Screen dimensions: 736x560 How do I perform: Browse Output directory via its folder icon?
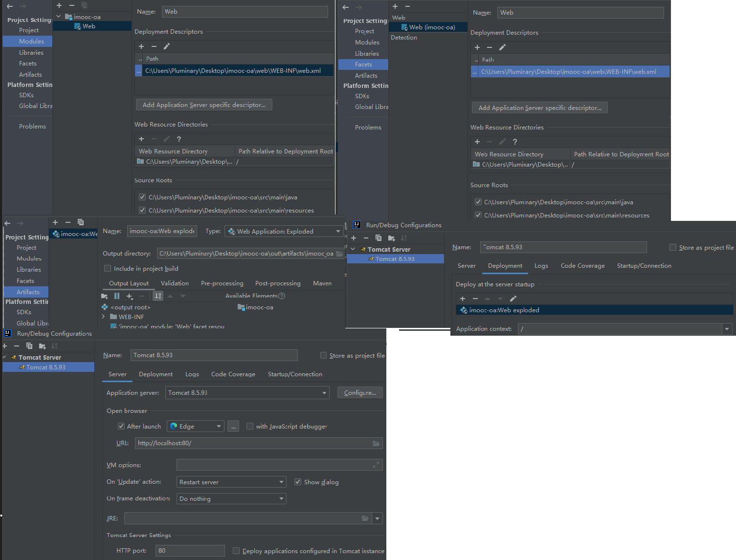pos(339,254)
